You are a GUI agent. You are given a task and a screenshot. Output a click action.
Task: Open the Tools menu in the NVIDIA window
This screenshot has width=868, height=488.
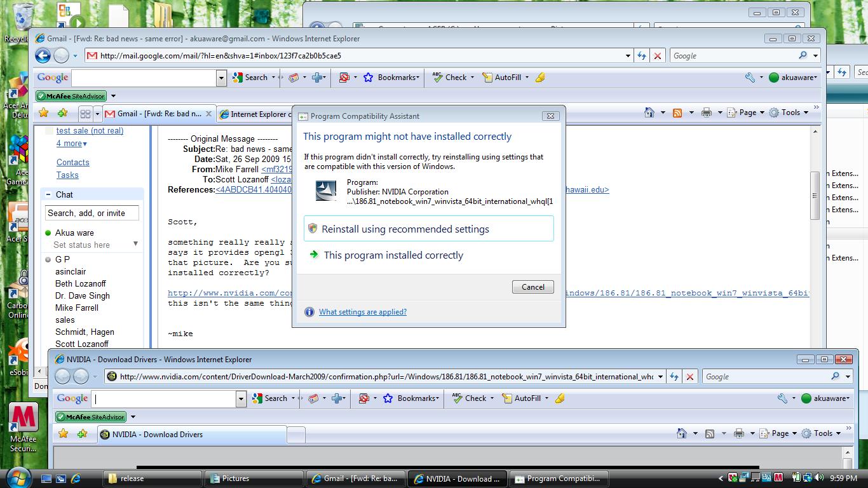coord(821,433)
